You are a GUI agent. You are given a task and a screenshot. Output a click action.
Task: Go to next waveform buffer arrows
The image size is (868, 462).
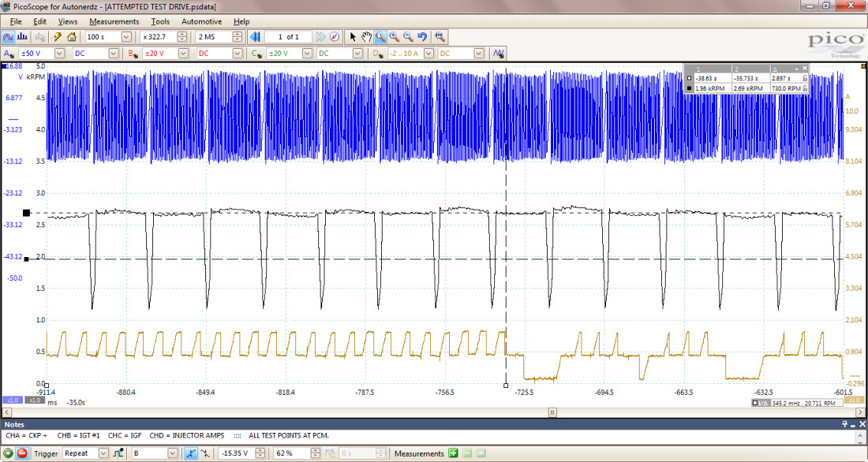pos(320,37)
